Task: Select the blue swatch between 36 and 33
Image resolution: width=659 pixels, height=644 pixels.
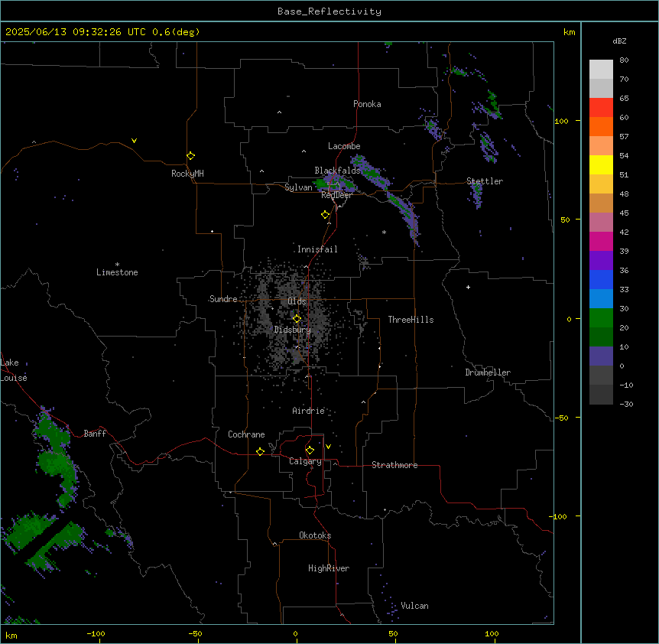Action: coord(601,279)
